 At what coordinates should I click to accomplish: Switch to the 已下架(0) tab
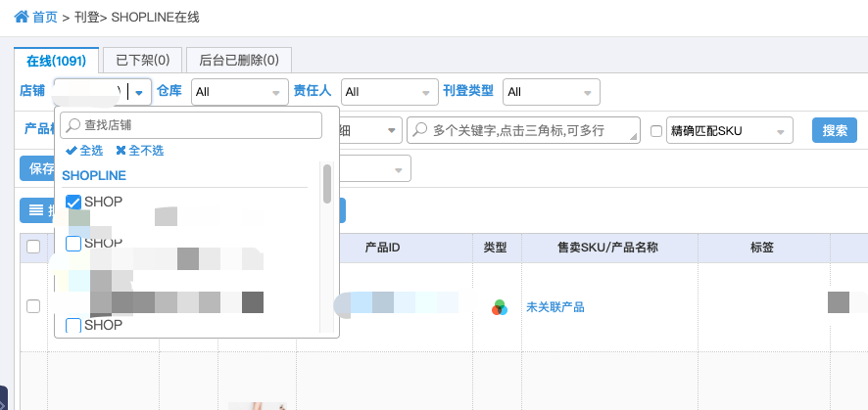click(x=143, y=61)
